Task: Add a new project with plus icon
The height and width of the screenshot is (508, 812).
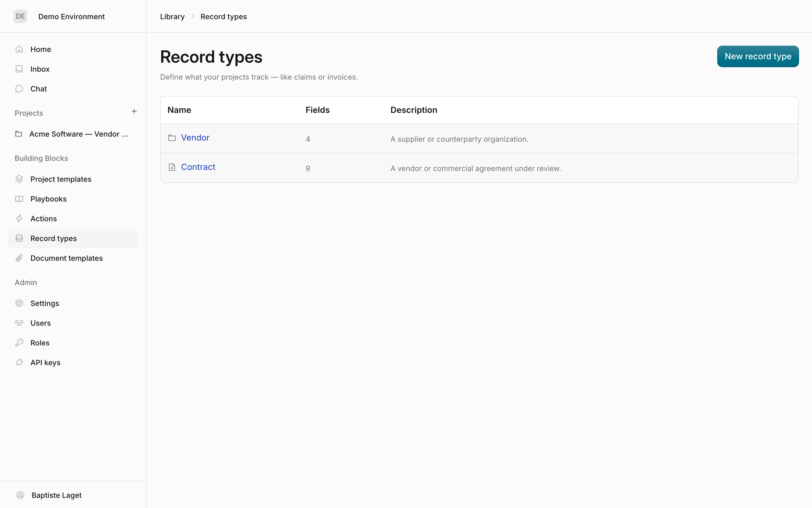Action: point(134,111)
